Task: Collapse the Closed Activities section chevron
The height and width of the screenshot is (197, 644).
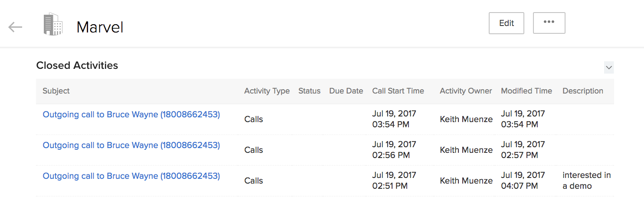Action: [x=609, y=68]
